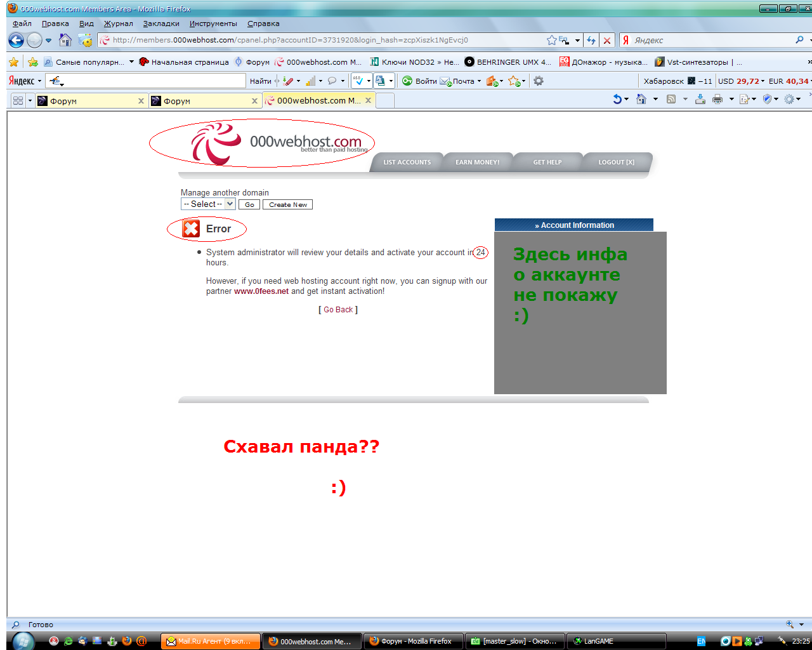This screenshot has height=650, width=812.
Task: Click the search magnifier in Яндекс box
Action: pos(799,40)
